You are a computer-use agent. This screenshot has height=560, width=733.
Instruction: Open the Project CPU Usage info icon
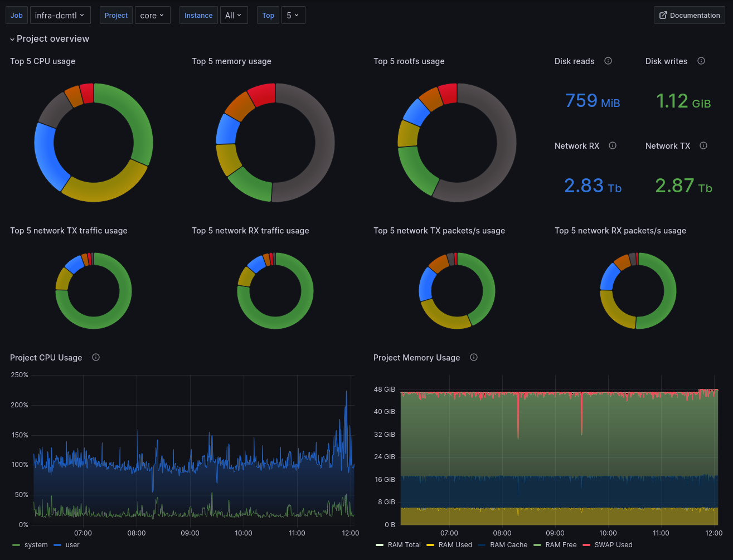point(95,357)
